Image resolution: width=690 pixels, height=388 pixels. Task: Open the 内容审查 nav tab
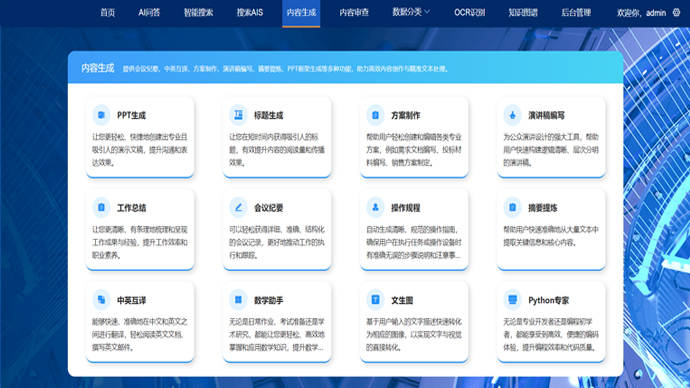(354, 13)
